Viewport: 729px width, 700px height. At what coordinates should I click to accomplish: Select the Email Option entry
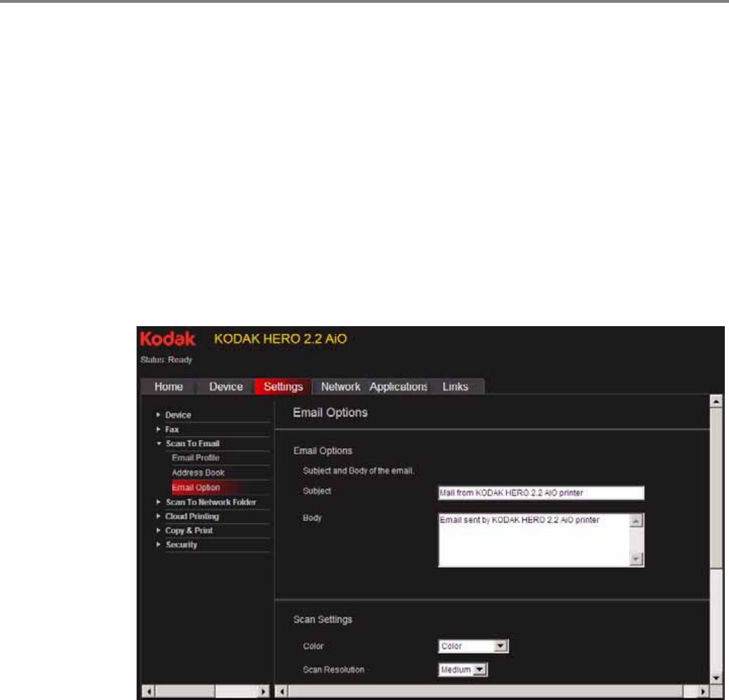[196, 487]
